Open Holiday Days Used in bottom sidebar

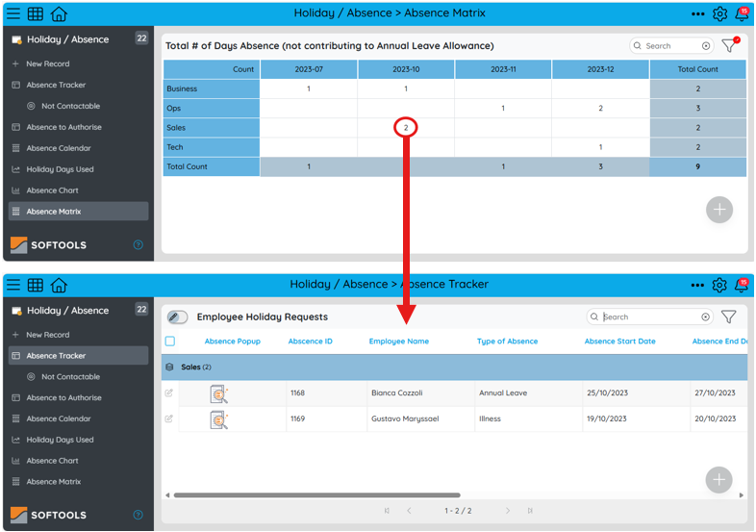[60, 440]
